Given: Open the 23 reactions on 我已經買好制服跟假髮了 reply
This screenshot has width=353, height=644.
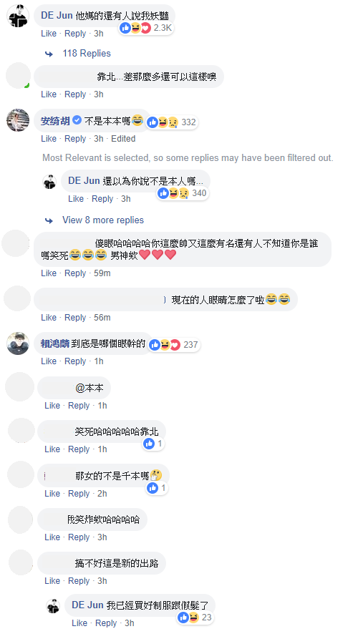Looking at the screenshot, I should point(195,618).
